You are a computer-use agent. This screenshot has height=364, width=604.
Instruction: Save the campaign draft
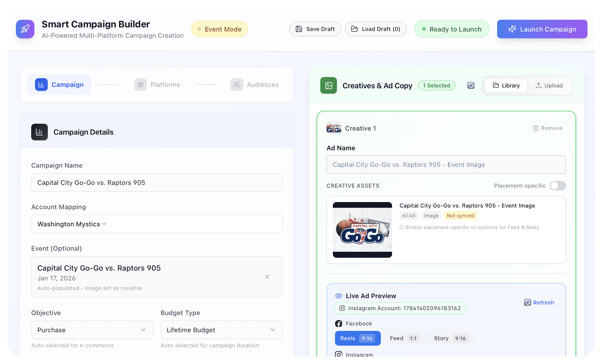click(x=315, y=29)
